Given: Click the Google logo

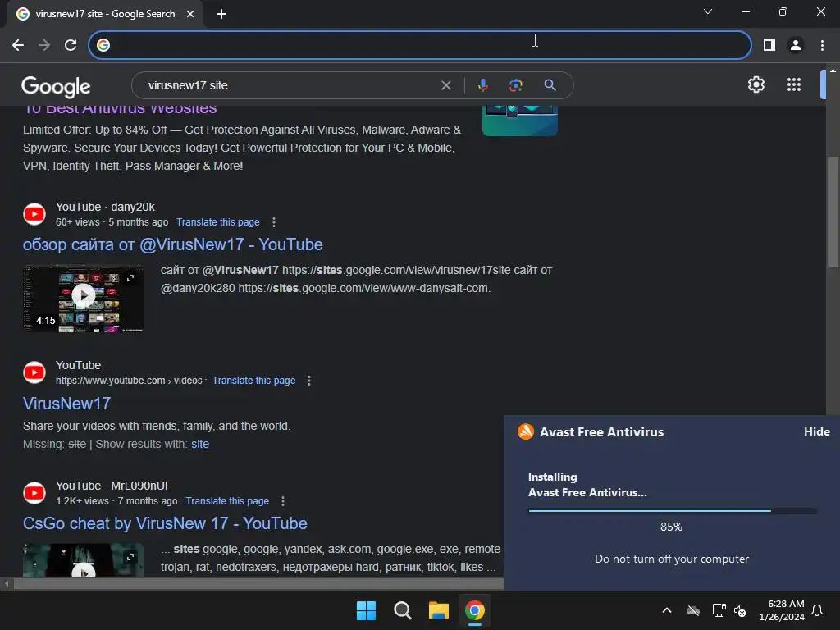Looking at the screenshot, I should (56, 86).
